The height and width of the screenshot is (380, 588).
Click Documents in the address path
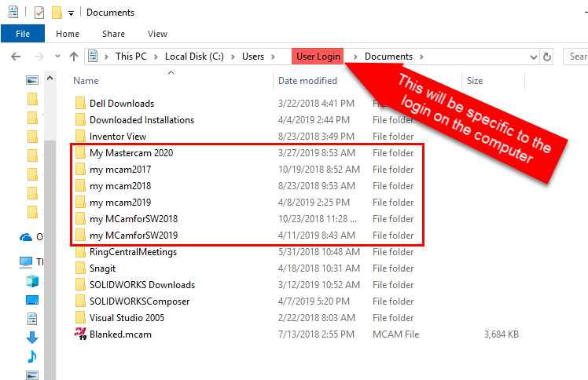[x=388, y=57]
